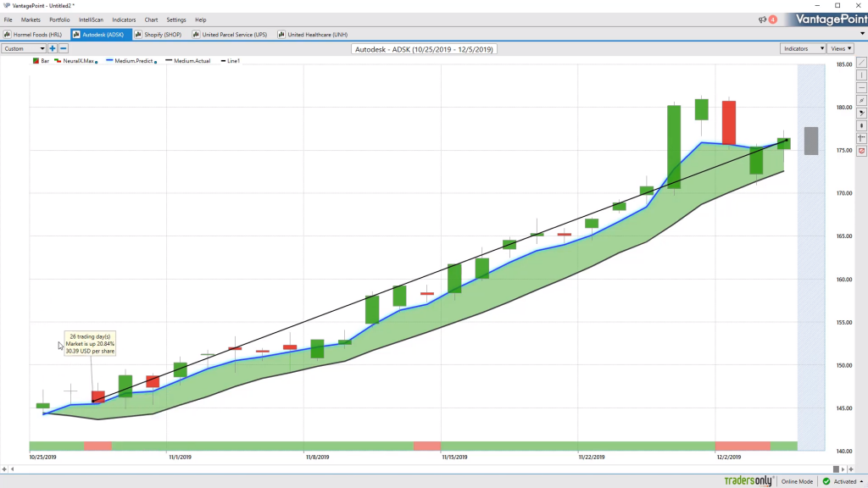The width and height of the screenshot is (868, 488).
Task: Click the Online Mode status label
Action: click(797, 481)
